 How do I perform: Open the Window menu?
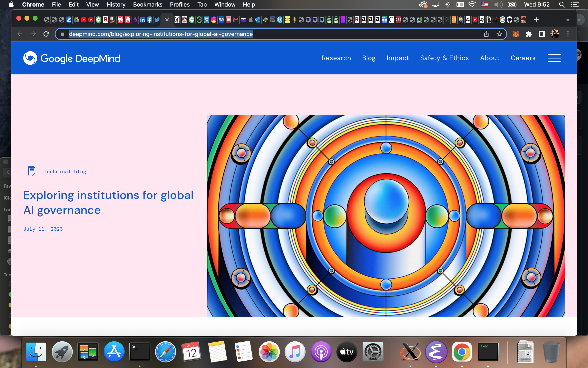click(x=225, y=5)
